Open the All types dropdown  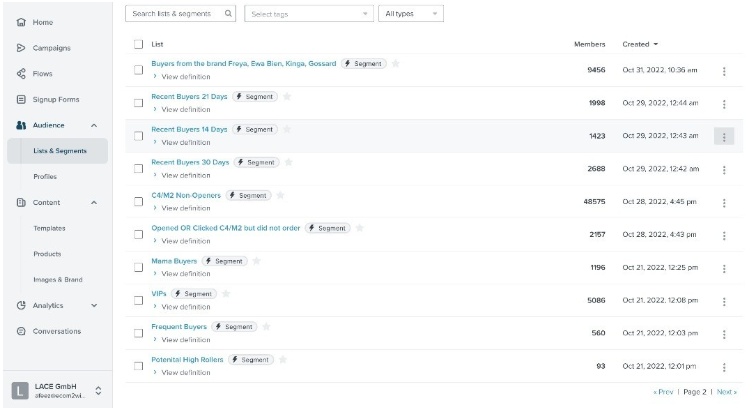click(x=411, y=14)
